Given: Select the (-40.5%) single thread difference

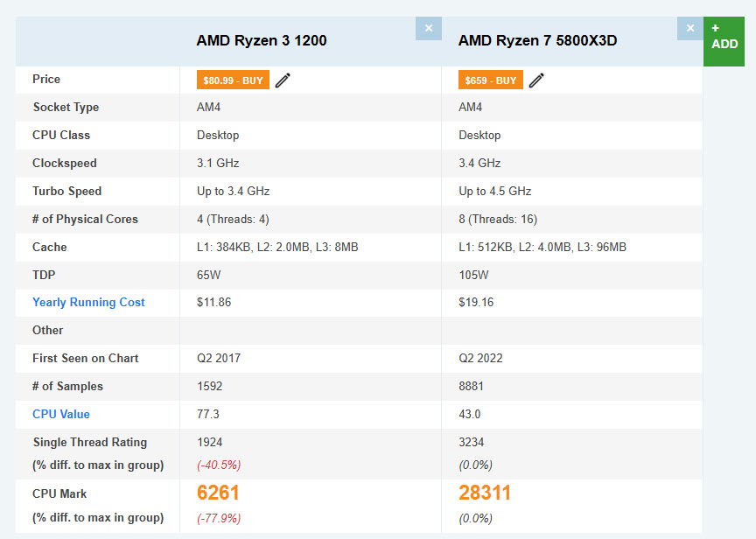Looking at the screenshot, I should pos(219,465).
